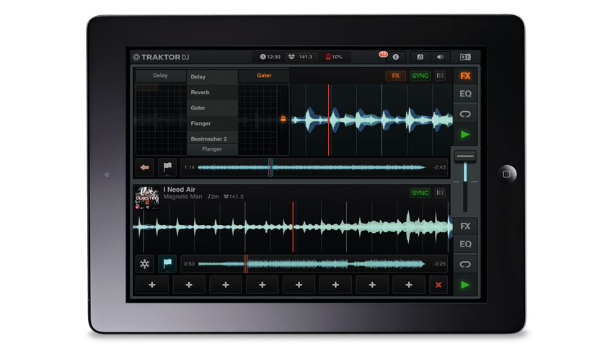Viewport: 613px width, 364px height.
Task: Tap the snowflake freeze icon on bottom deck
Action: pyautogui.click(x=145, y=264)
